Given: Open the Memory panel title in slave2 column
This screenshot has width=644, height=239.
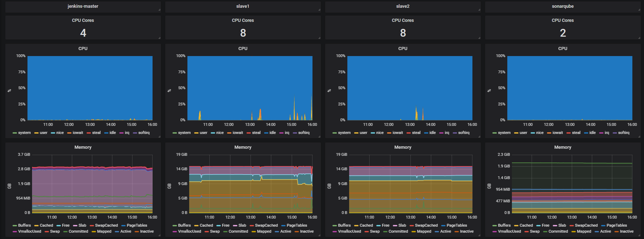Looking at the screenshot, I should tap(403, 147).
